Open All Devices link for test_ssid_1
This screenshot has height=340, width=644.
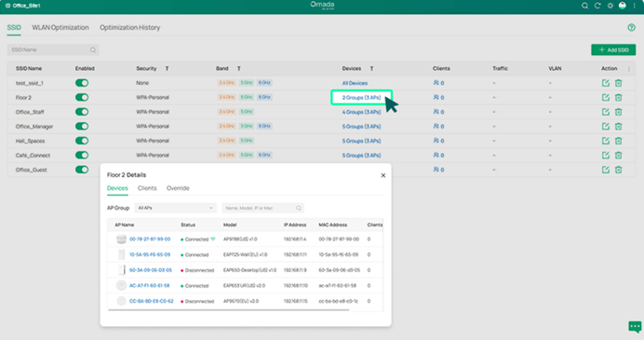coord(355,83)
